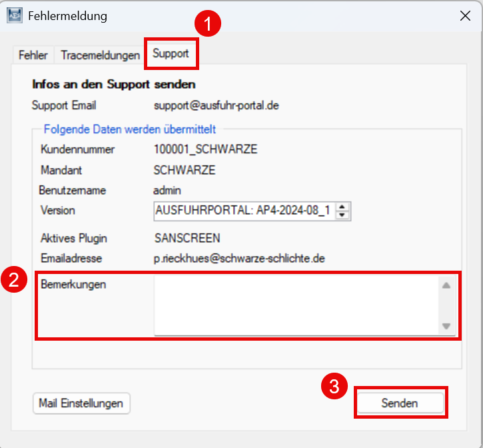The height and width of the screenshot is (448, 483).
Task: Click the Bemerkungen scrollbar up arrow
Action: [446, 285]
